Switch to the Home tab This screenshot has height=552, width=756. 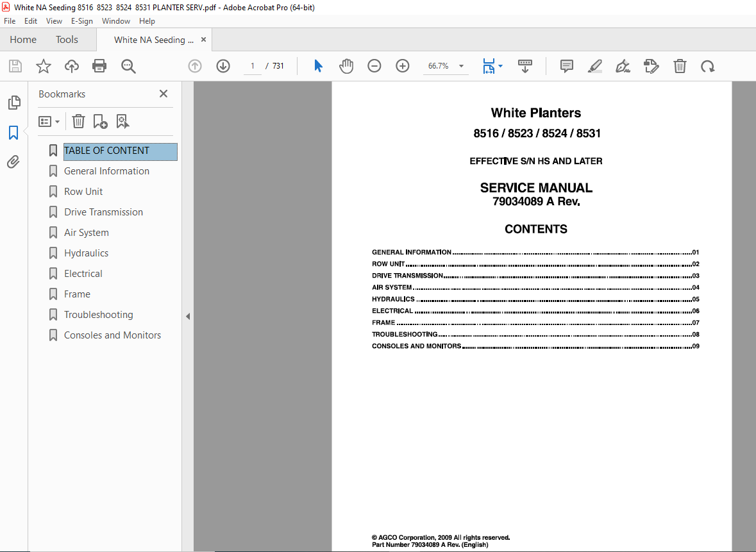pos(23,40)
